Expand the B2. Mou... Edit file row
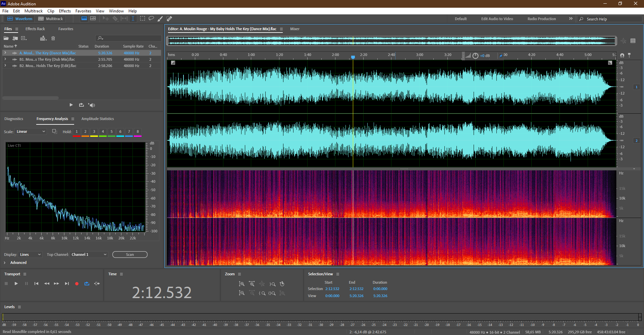644x335 pixels. 5,66
